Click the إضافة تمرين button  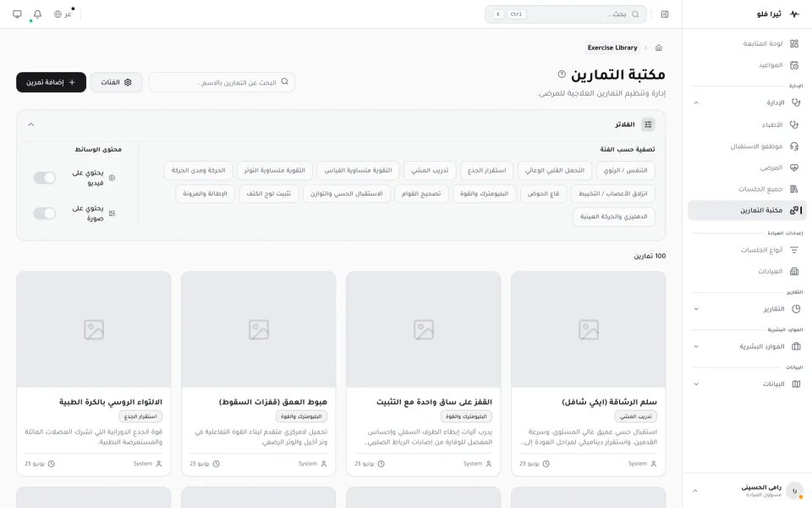pyautogui.click(x=51, y=82)
